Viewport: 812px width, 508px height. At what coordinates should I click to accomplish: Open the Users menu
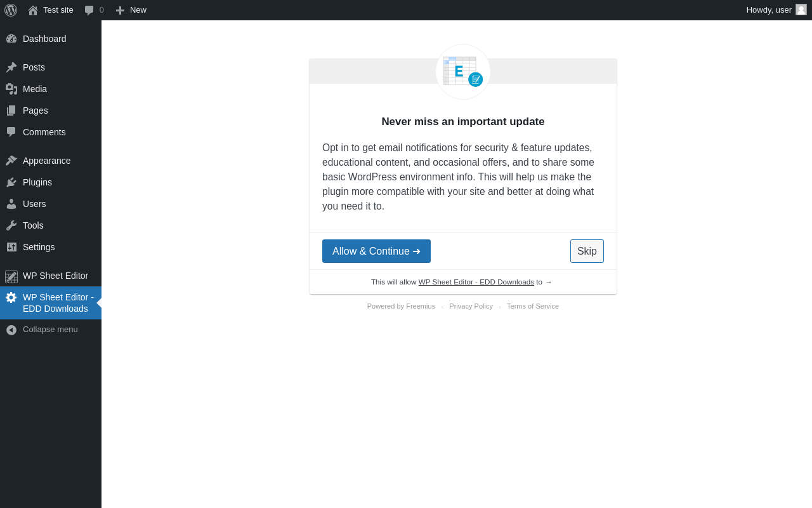[x=51, y=204]
